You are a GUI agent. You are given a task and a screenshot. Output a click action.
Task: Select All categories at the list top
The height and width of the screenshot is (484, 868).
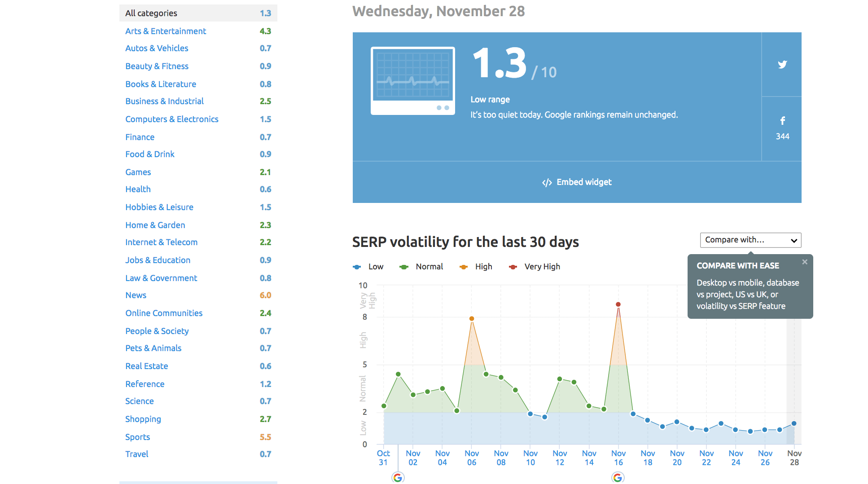pos(150,13)
